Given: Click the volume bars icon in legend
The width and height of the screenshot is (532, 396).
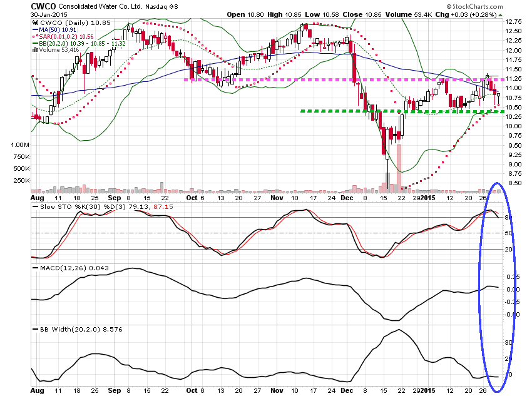Looking at the screenshot, I should (x=35, y=50).
